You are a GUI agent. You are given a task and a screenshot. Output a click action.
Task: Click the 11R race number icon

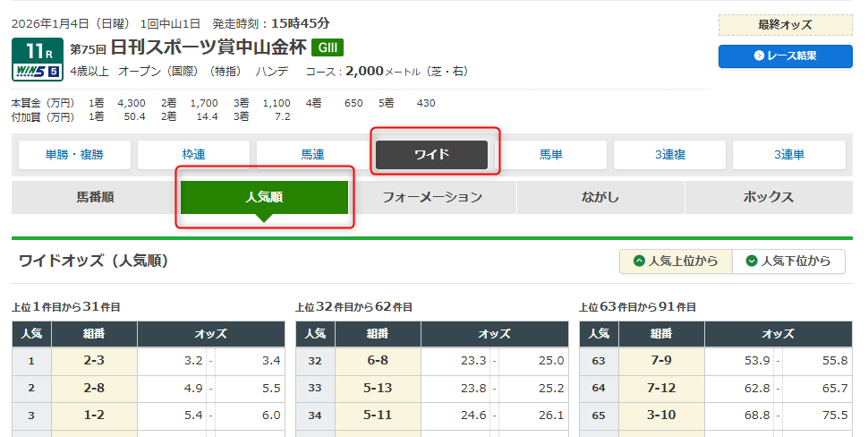coord(37,50)
